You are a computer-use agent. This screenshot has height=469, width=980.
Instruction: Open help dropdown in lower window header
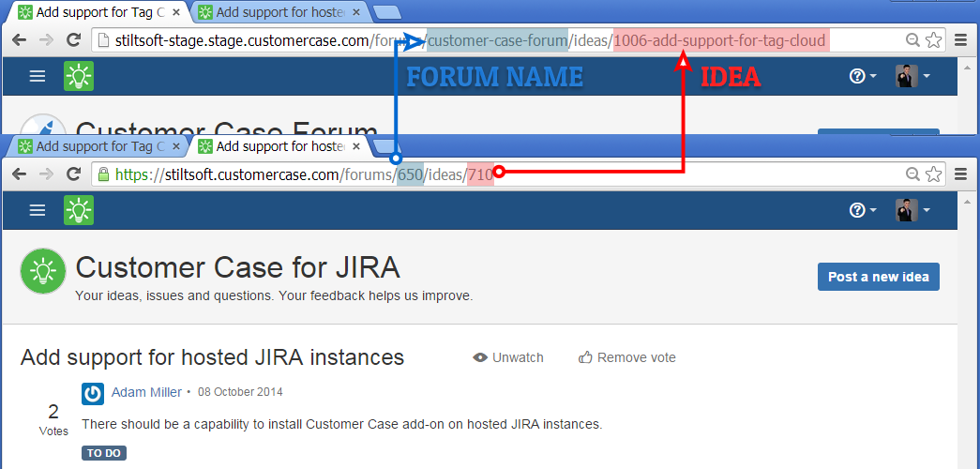[863, 210]
